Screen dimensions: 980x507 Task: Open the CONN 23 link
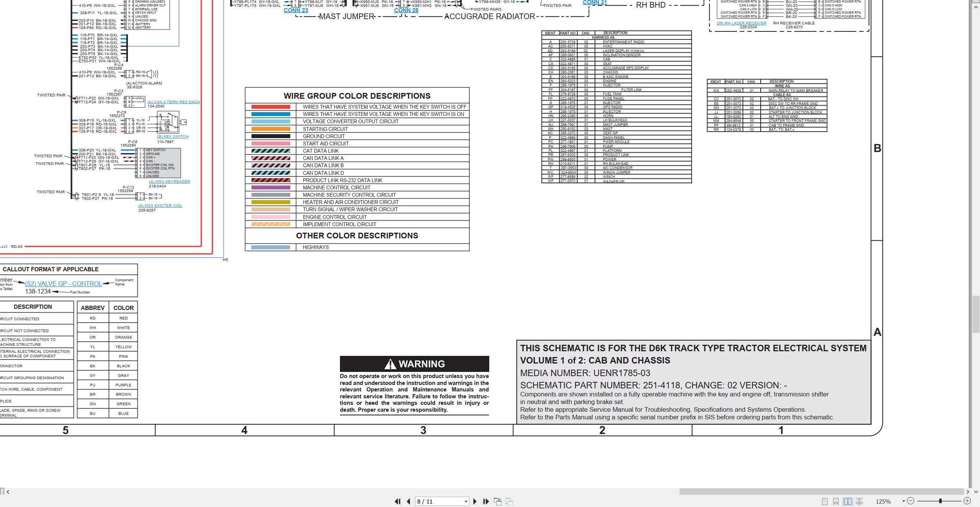tap(296, 10)
